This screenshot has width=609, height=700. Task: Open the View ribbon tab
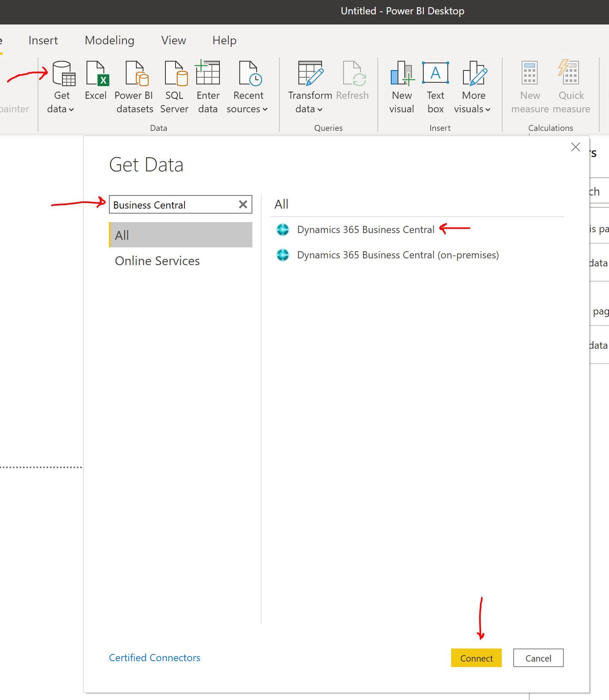(173, 41)
